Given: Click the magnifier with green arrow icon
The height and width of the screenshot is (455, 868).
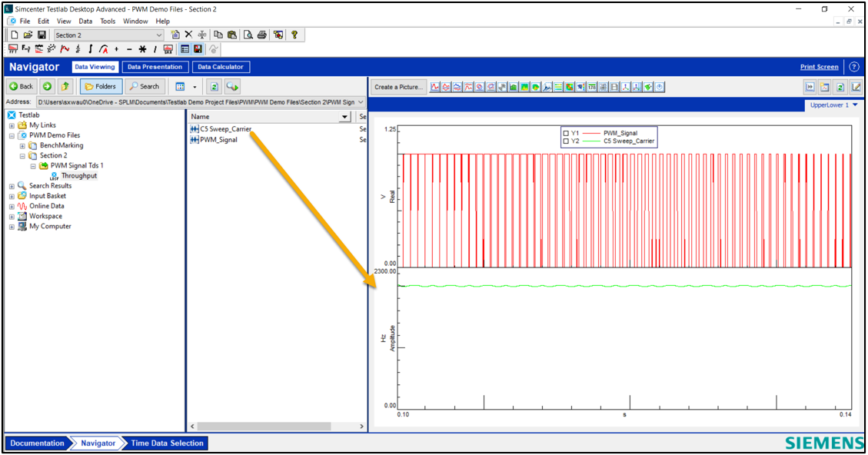Looking at the screenshot, I should pos(232,87).
